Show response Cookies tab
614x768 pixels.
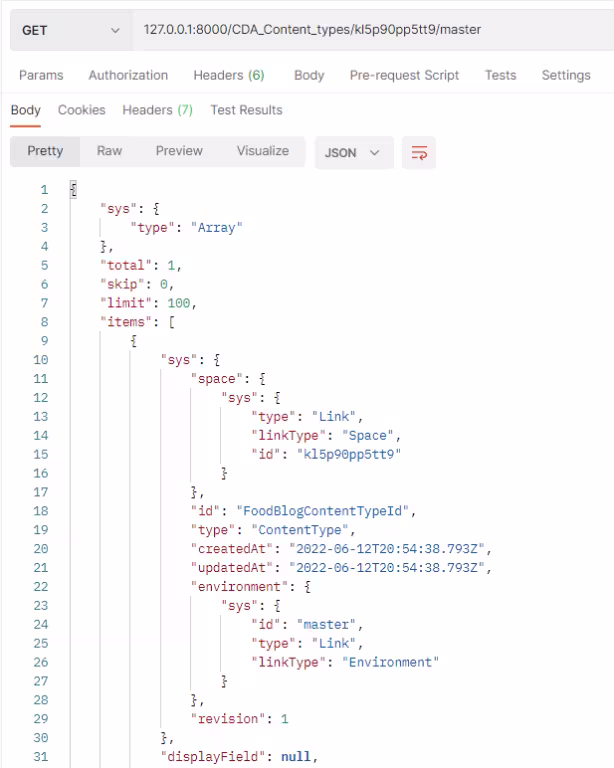82,110
